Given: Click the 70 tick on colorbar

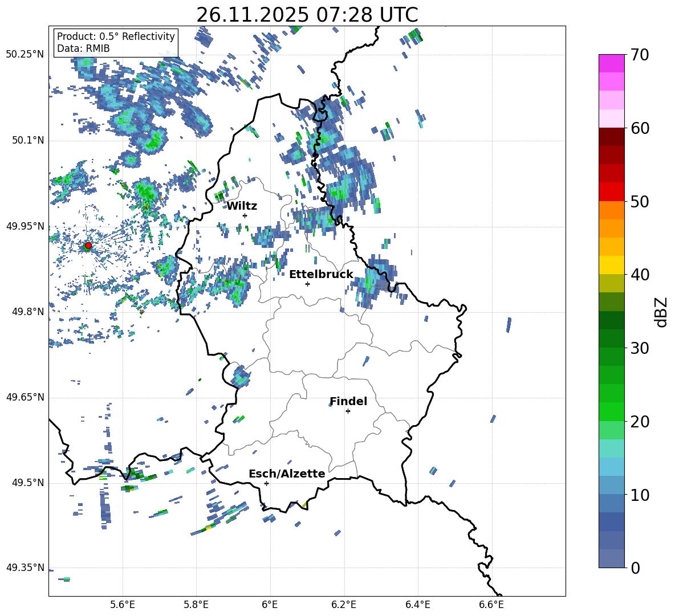Looking at the screenshot, I should click(639, 55).
